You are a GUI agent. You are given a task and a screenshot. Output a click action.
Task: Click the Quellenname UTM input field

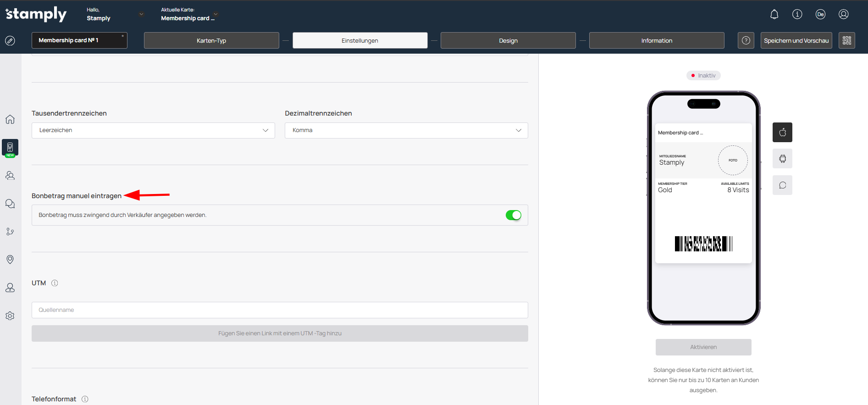(x=280, y=310)
